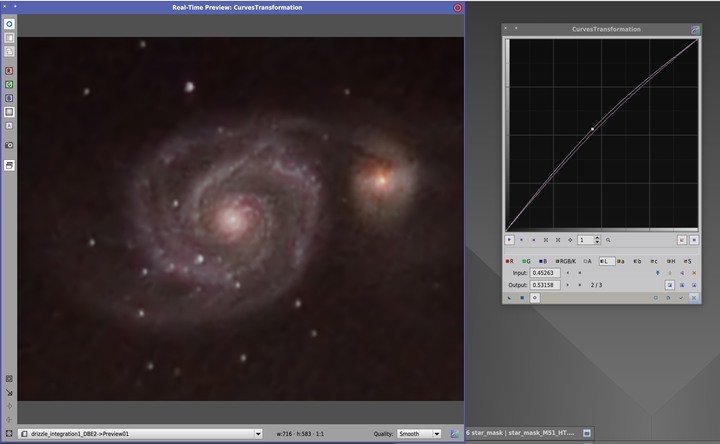Go to previous curve point arrow near Input
This screenshot has width=720, height=444.
(568, 273)
